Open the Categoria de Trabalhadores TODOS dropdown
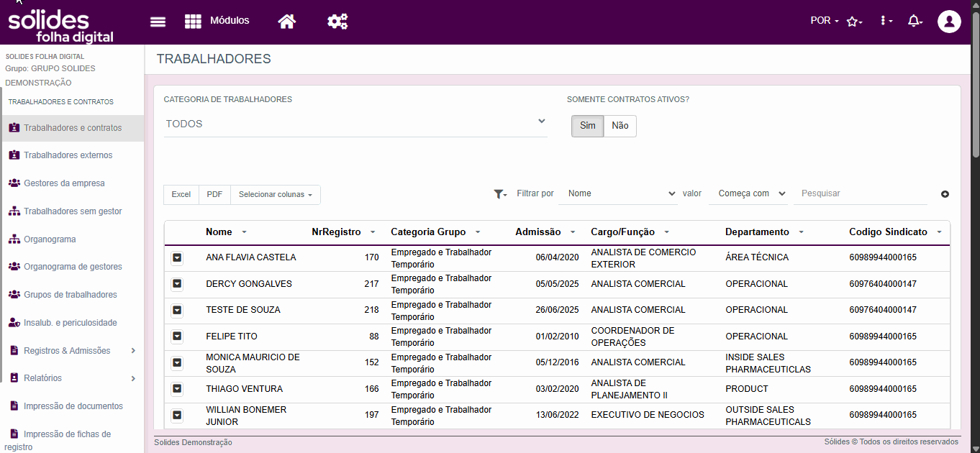980x453 pixels. coord(355,124)
